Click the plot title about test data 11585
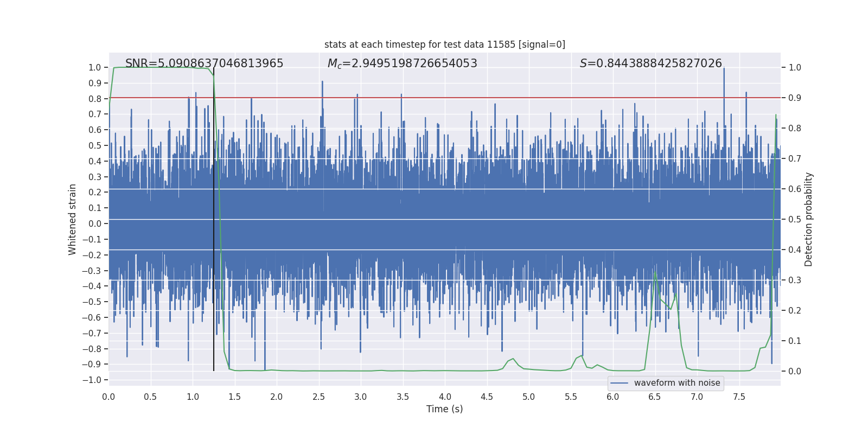Viewport: 868px width, 434px height. pyautogui.click(x=444, y=44)
